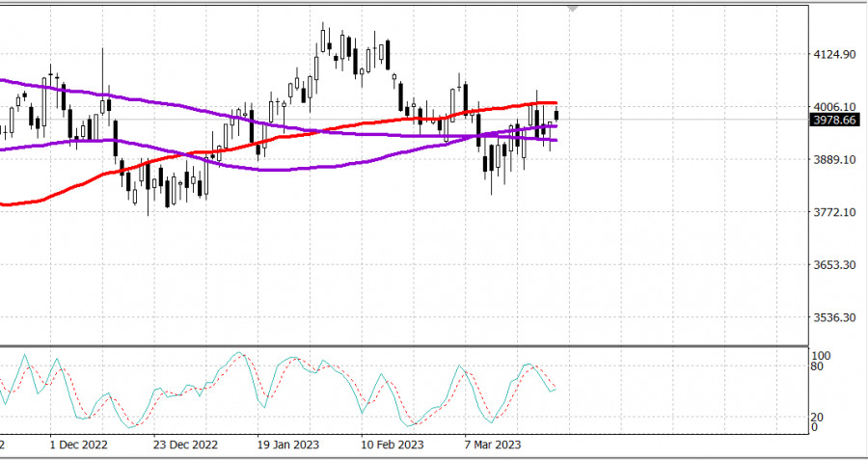
Task: Click the 7 Mar 2023 date label
Action: click(493, 446)
